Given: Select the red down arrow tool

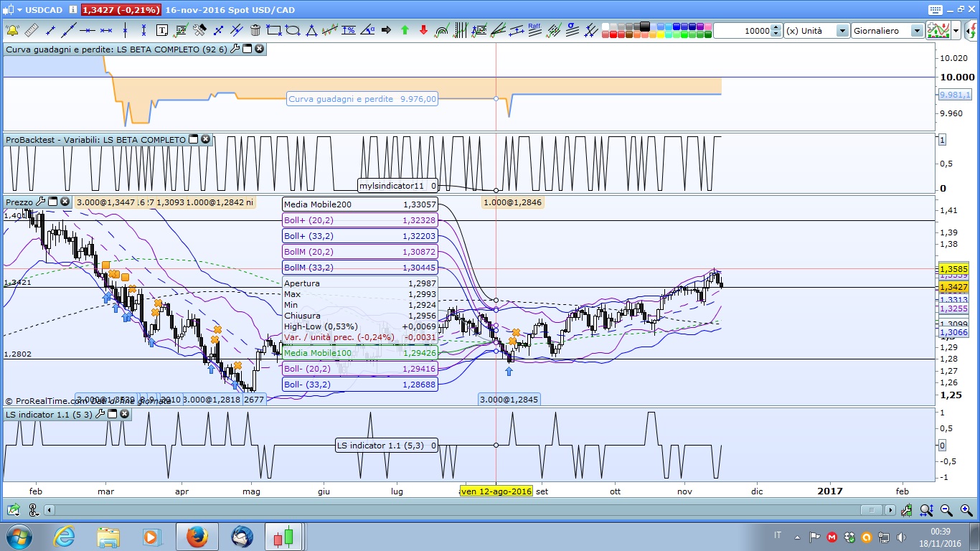Looking at the screenshot, I should tap(423, 30).
